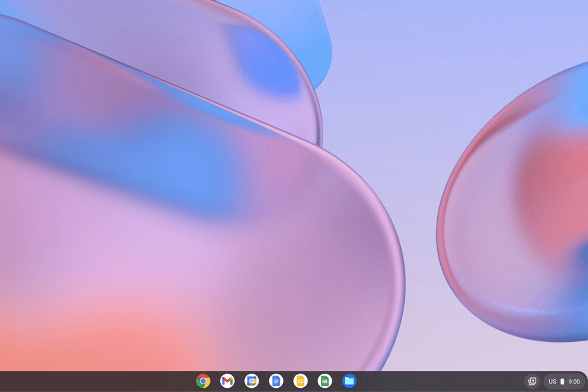Open the clock showing 9:00

coord(573,381)
